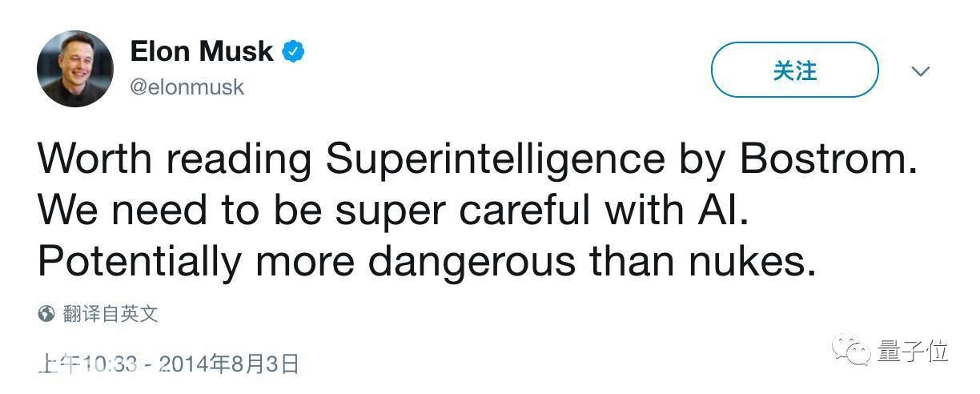980x394 pixels.
Task: Click "Worth reading" at the tweet start
Action: tap(175, 161)
